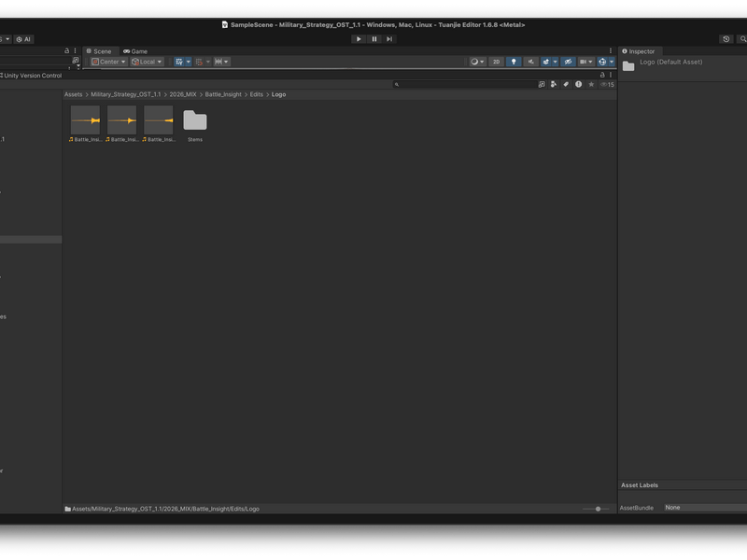Select the first Battle_Insi audio clip
The height and width of the screenshot is (560, 747).
[x=85, y=123]
